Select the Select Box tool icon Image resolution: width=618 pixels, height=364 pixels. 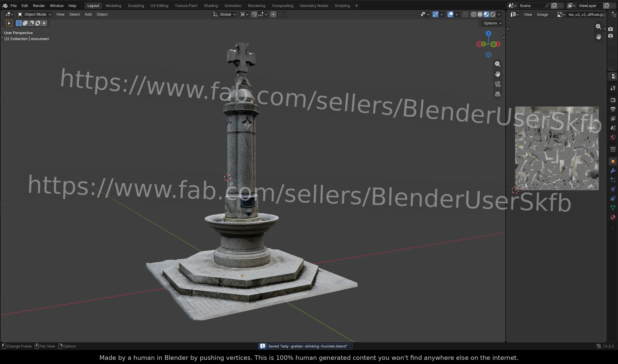click(x=9, y=23)
